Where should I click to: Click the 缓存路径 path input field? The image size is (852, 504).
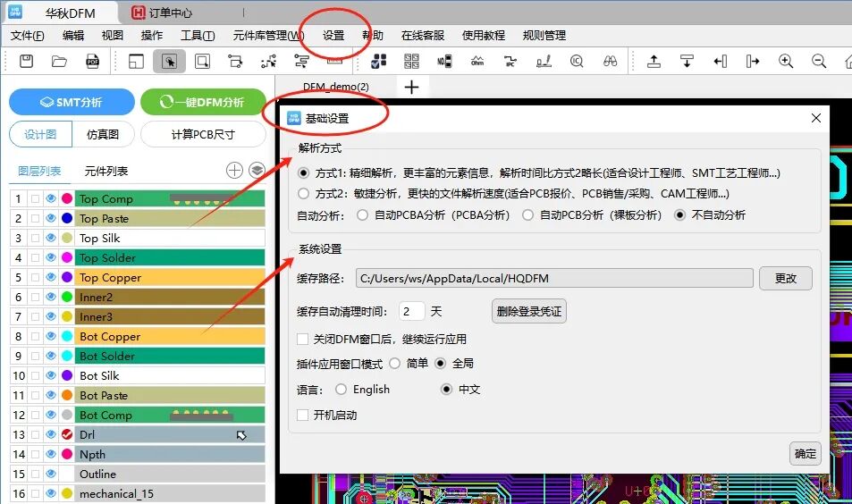554,279
